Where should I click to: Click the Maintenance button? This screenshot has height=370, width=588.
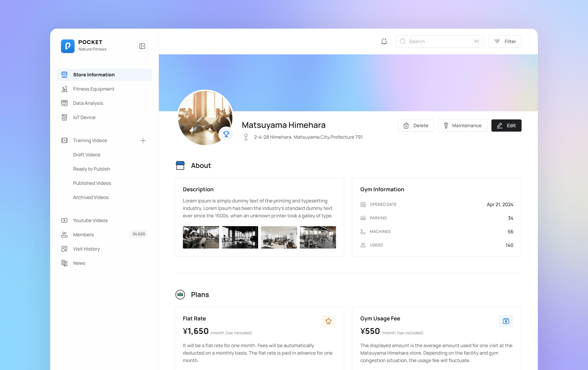(x=463, y=125)
